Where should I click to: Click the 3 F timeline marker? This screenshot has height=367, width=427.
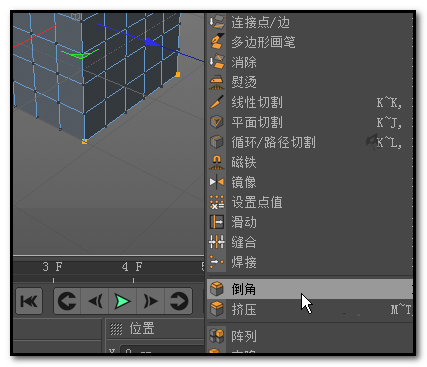point(52,267)
